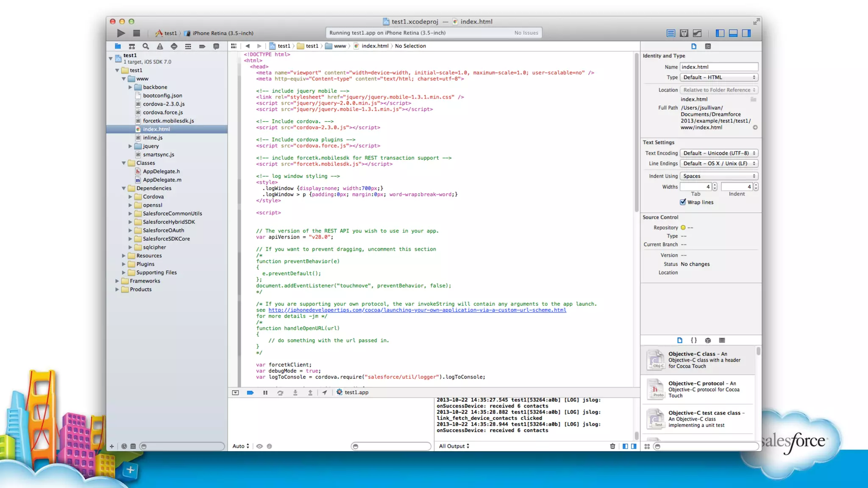This screenshot has height=488, width=868.
Task: Click the Step over debug icon
Action: 280,393
